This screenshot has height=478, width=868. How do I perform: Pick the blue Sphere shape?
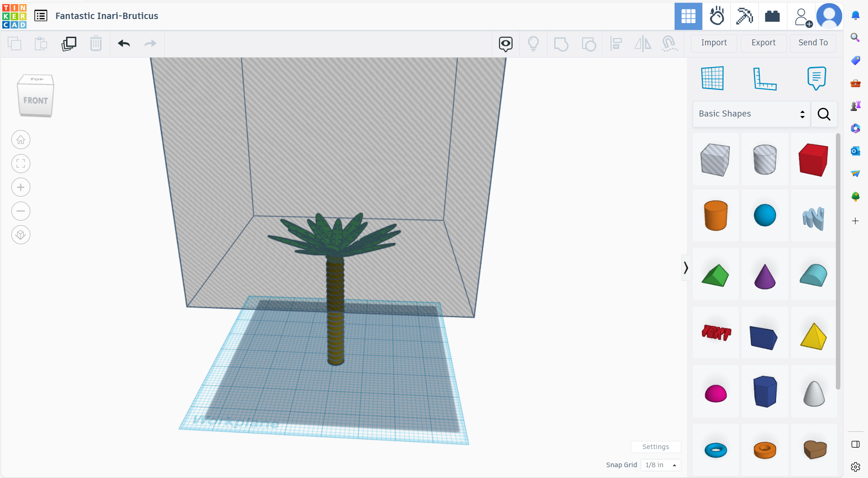coord(765,215)
